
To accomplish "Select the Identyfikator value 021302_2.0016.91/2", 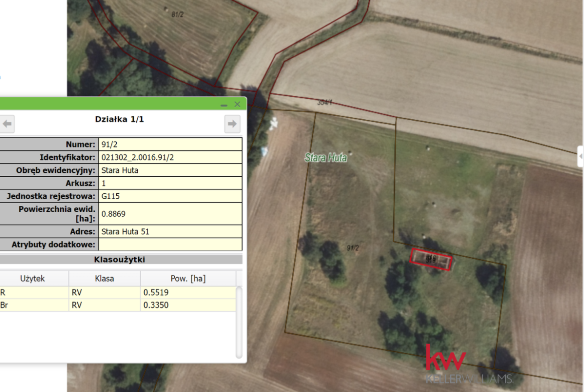I will [138, 157].
